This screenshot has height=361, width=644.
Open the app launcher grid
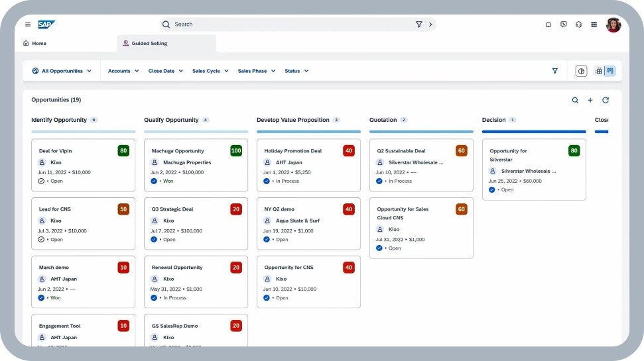pos(594,25)
